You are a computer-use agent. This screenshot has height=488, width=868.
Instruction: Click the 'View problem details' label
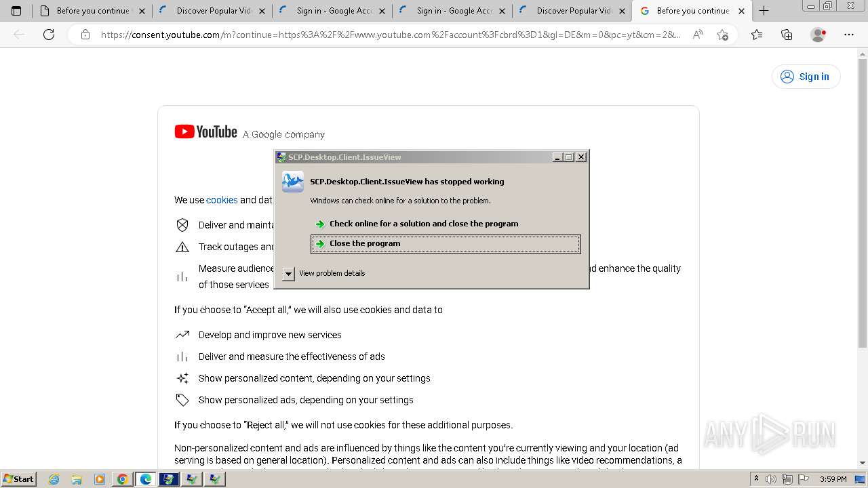click(332, 273)
